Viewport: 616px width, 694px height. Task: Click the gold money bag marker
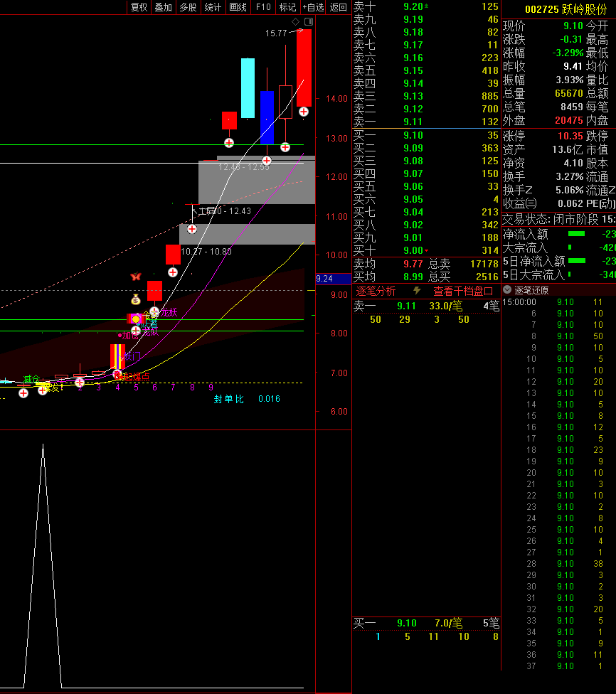(136, 299)
